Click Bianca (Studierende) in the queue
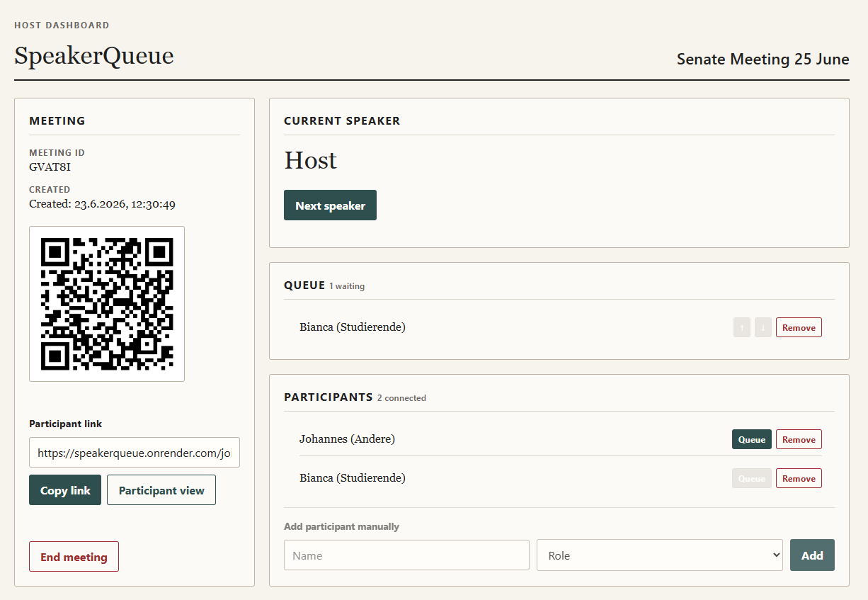Screen dimensions: 868x600 coord(353,327)
